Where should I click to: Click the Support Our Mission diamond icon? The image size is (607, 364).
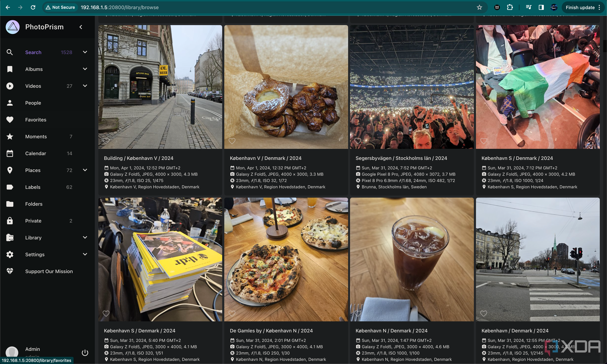10,271
